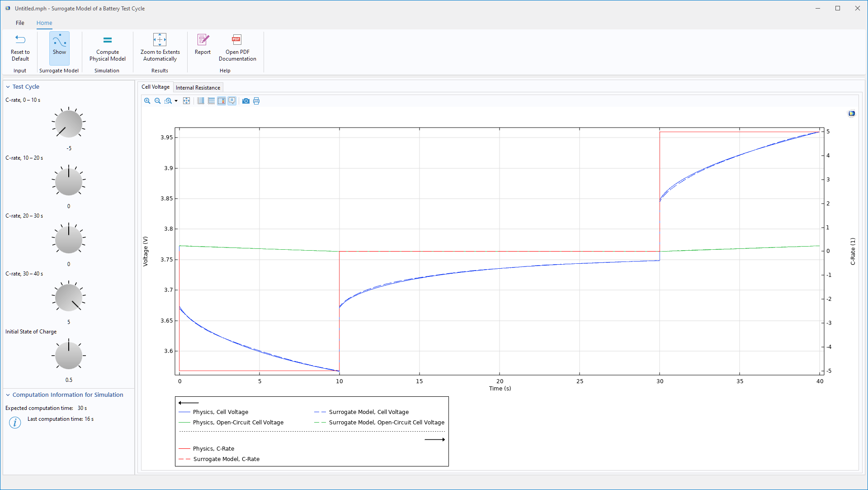Click the Zoom Out plot icon

[157, 101]
